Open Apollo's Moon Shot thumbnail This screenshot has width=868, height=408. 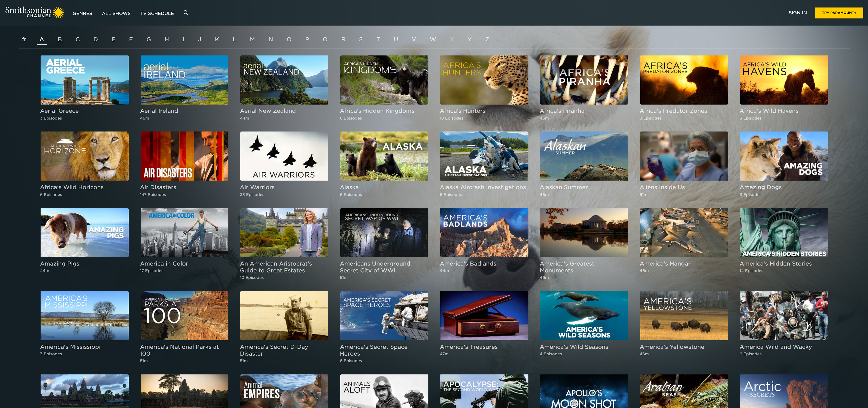pos(584,391)
